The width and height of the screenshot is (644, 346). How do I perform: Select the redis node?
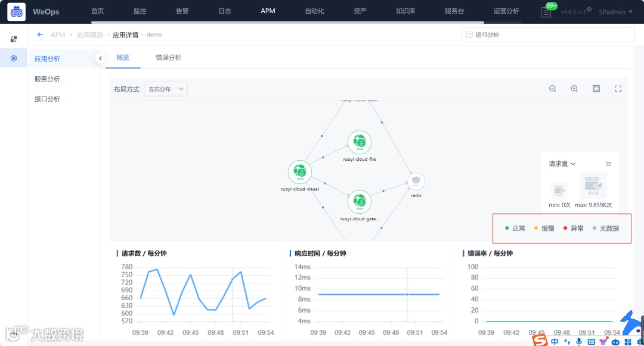[416, 181]
